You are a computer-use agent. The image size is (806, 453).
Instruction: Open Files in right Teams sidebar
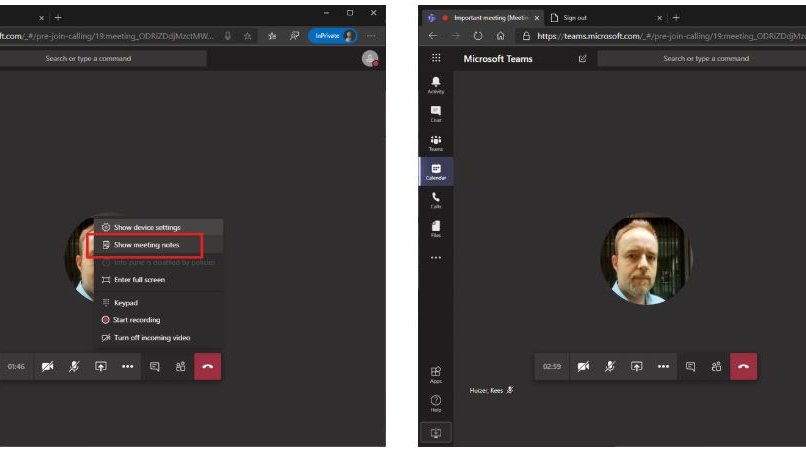(x=435, y=229)
